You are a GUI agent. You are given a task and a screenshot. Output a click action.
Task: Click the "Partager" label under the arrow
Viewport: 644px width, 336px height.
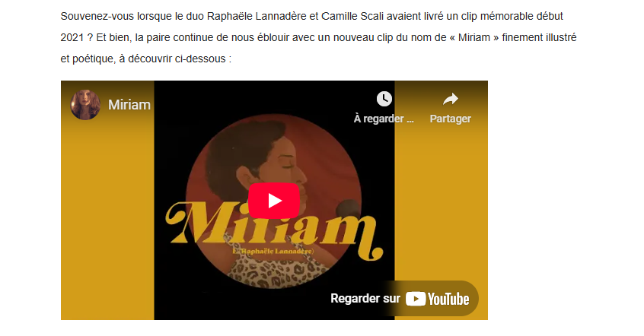click(450, 119)
